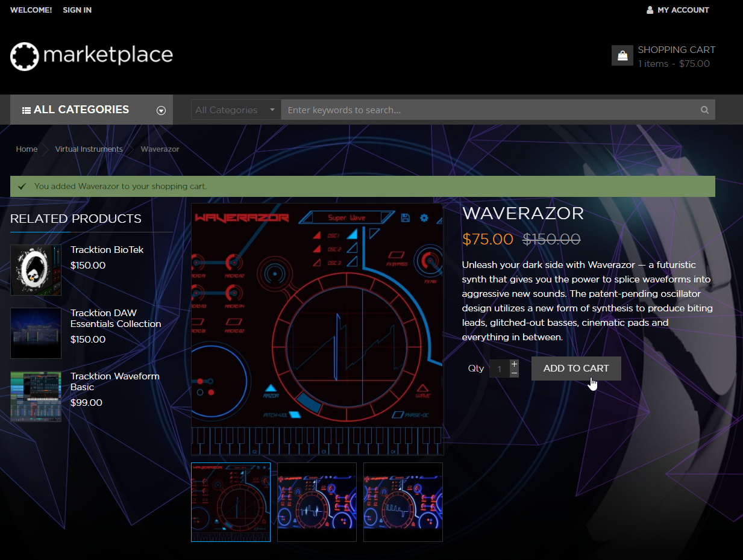Click the WELCOME! text
The height and width of the screenshot is (560, 743).
click(31, 10)
